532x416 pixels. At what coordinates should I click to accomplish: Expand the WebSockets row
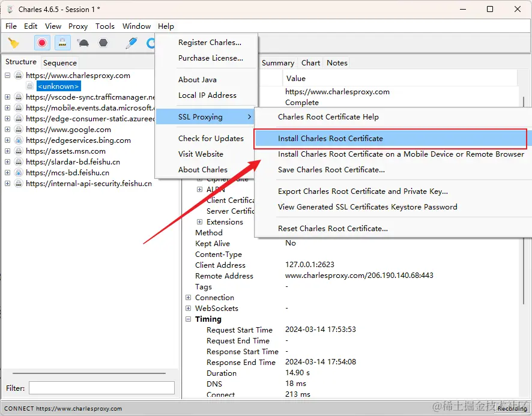pyautogui.click(x=189, y=309)
